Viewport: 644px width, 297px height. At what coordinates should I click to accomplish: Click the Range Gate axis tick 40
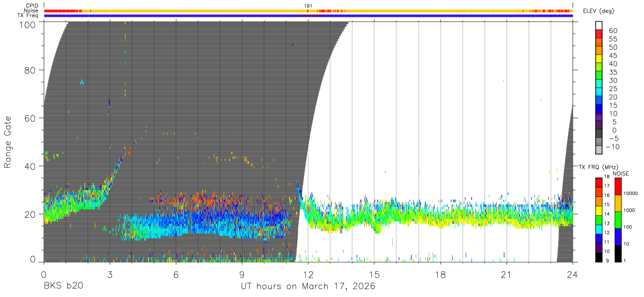[x=31, y=166]
